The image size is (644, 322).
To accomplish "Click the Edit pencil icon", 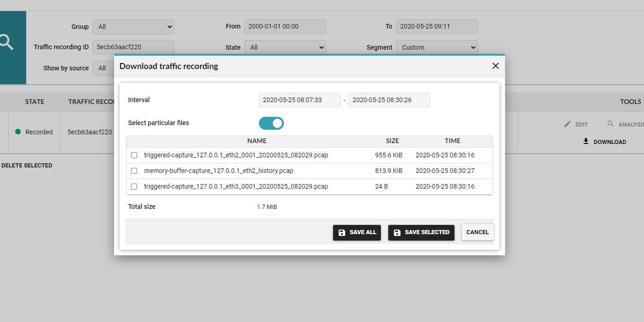I will pyautogui.click(x=568, y=124).
